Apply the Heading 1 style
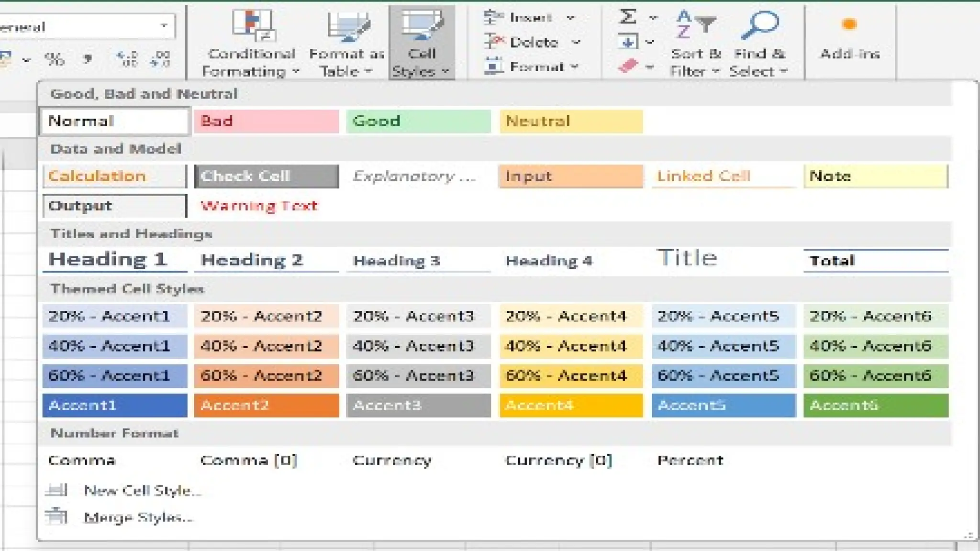The width and height of the screenshot is (980, 551). [108, 260]
